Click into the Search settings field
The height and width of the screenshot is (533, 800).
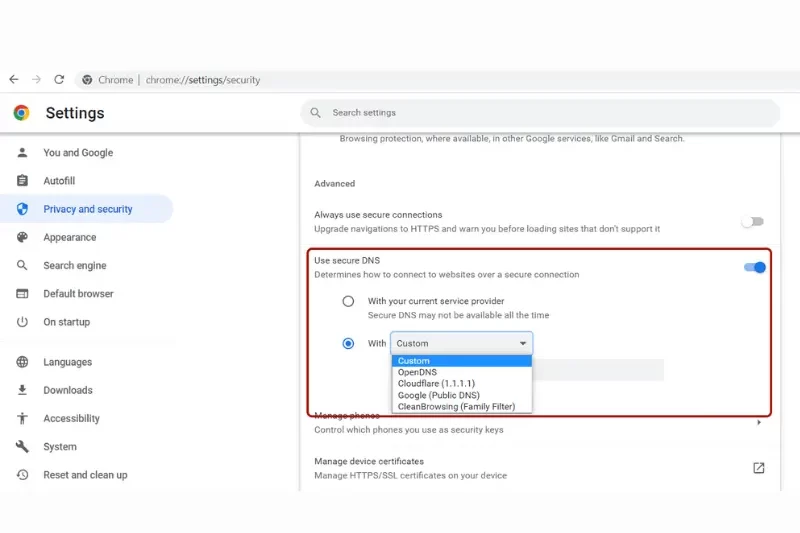[x=541, y=113]
